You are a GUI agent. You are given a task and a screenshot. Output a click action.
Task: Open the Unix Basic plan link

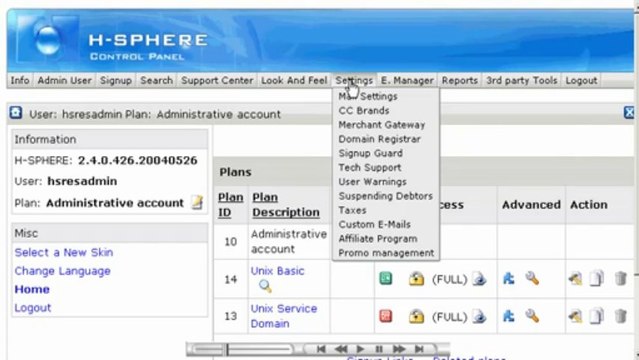pyautogui.click(x=278, y=271)
